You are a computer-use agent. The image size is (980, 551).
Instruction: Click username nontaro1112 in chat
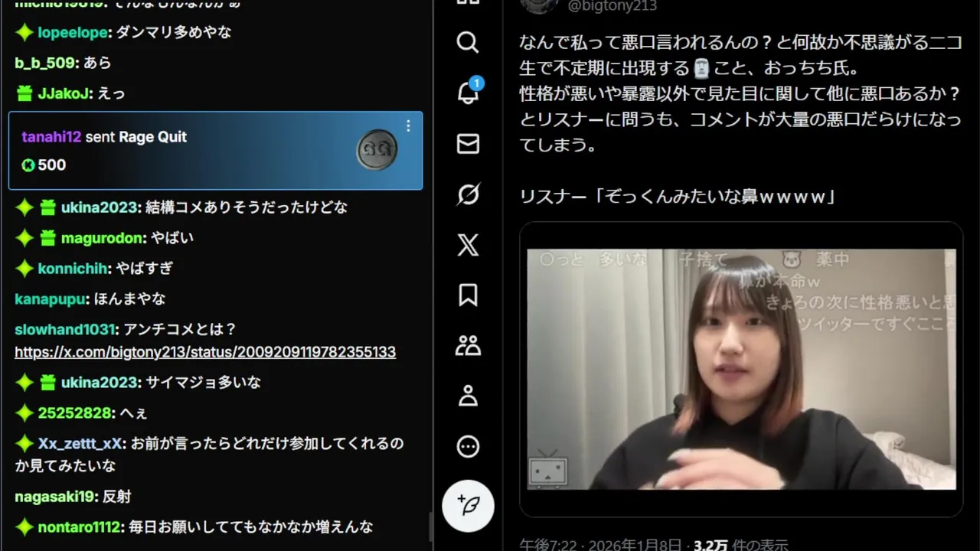(78, 527)
